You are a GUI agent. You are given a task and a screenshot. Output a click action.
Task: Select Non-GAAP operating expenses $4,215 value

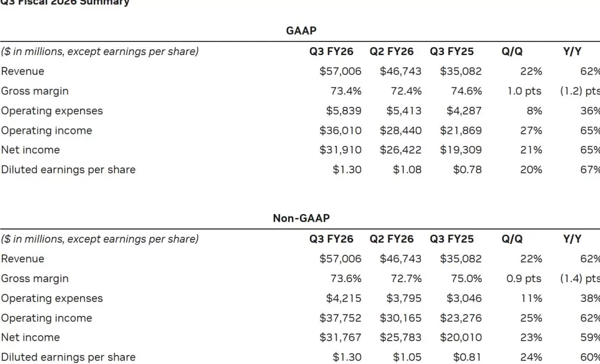[x=344, y=298]
